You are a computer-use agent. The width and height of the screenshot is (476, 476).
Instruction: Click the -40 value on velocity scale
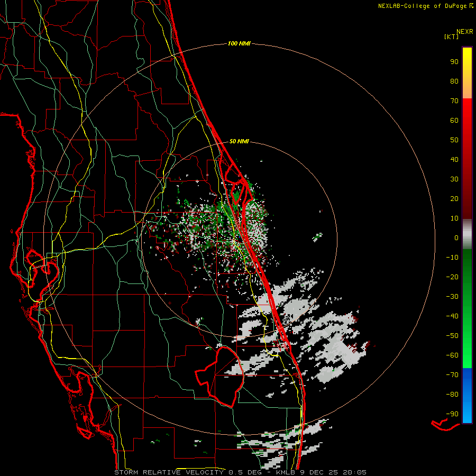452,316
